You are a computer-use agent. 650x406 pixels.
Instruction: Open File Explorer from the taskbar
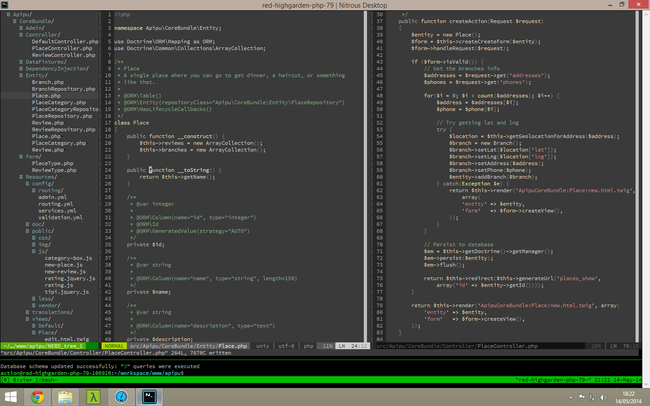[65, 397]
